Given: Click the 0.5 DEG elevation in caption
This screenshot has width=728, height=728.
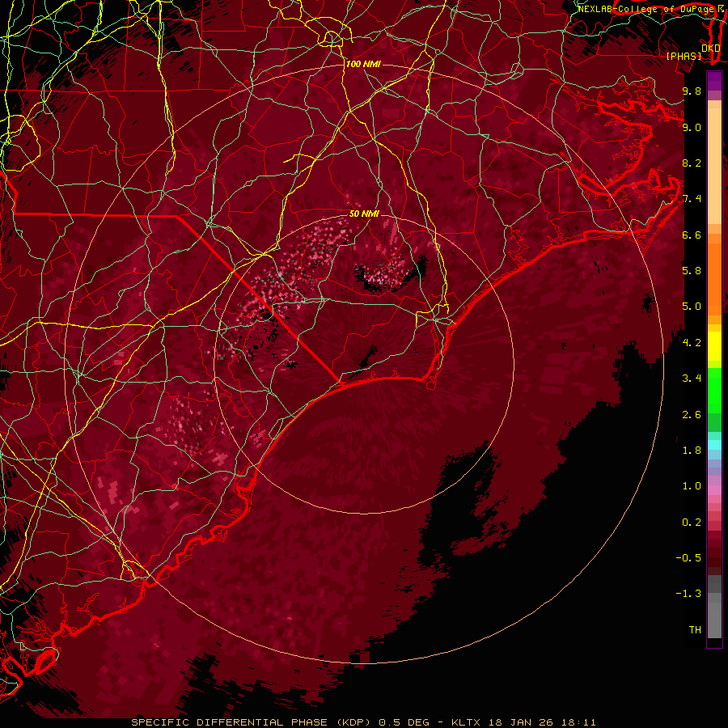Looking at the screenshot, I should click(x=404, y=722).
